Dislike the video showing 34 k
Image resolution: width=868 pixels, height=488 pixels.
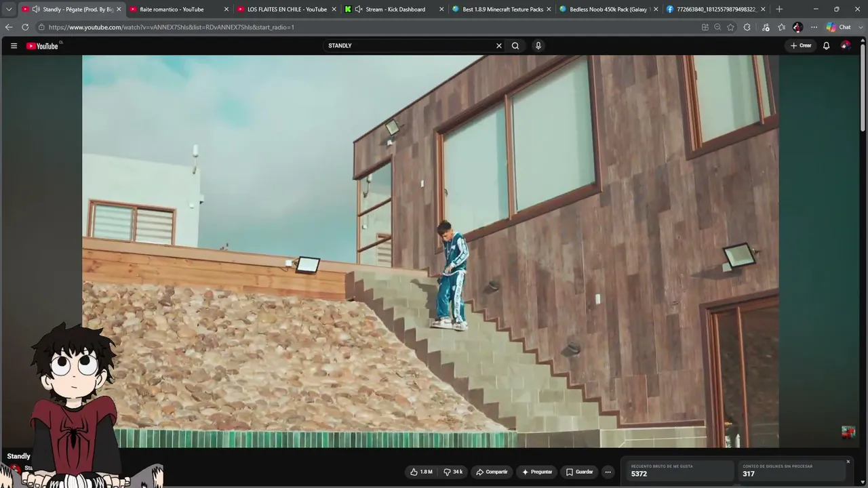tap(453, 472)
